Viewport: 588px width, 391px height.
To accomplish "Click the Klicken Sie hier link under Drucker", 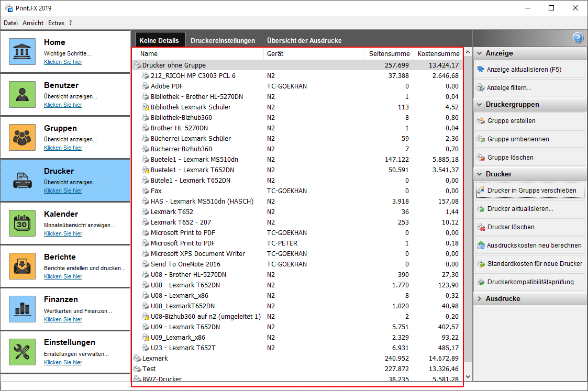I will pyautogui.click(x=63, y=191).
